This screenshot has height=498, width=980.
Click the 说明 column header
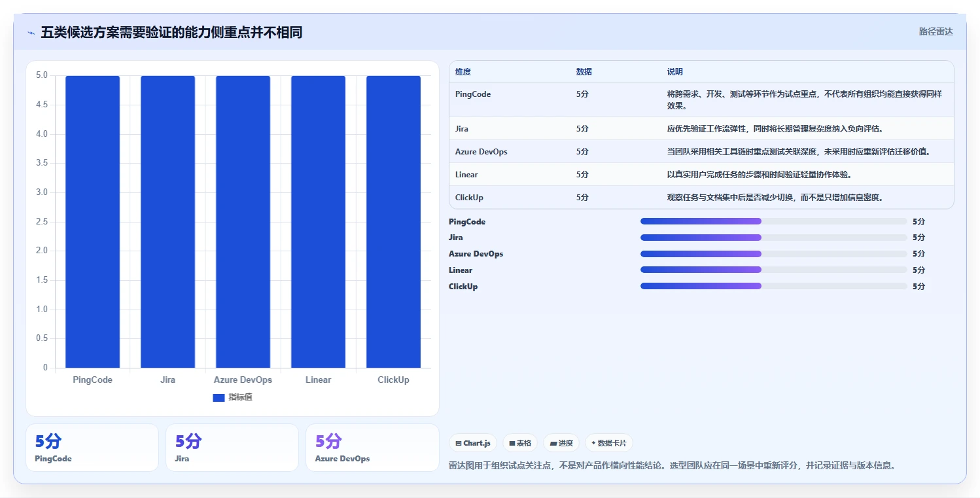[x=675, y=71]
